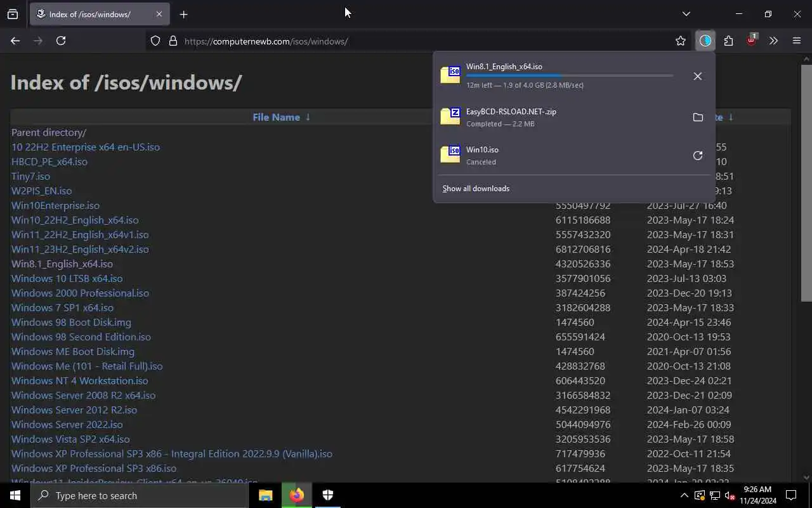Download 10 22H2 Enterprise x64 en-US.iso
812x508 pixels.
coord(86,147)
